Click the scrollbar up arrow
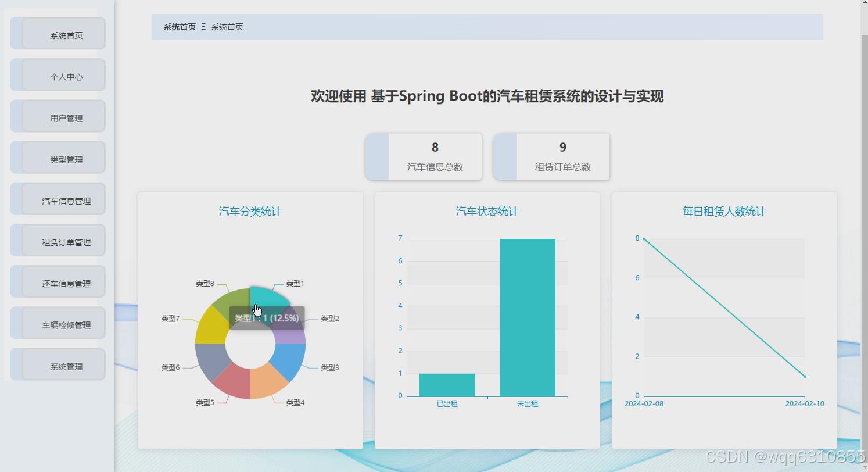Viewport: 868px width, 472px height. (865, 3)
